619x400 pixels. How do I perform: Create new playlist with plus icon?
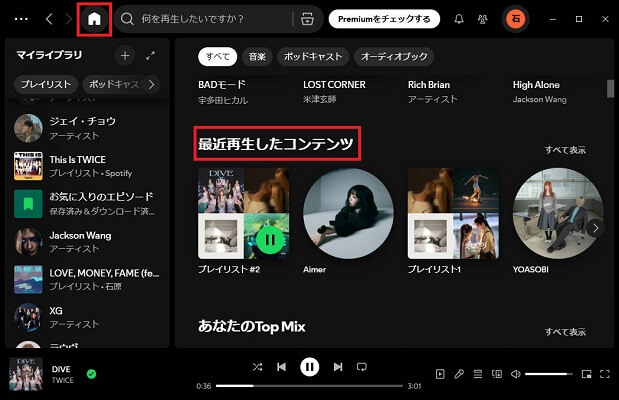[125, 56]
